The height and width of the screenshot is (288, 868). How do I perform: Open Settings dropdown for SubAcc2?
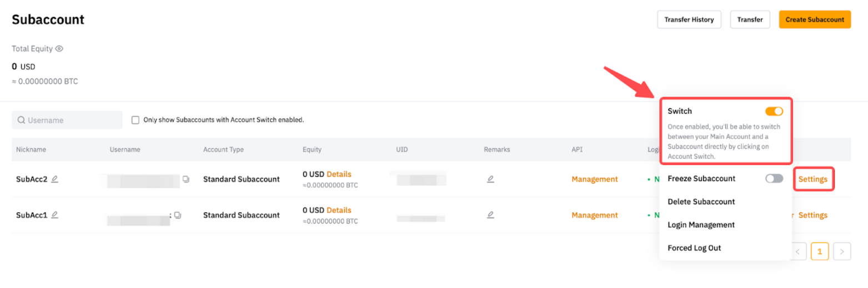[x=813, y=179]
